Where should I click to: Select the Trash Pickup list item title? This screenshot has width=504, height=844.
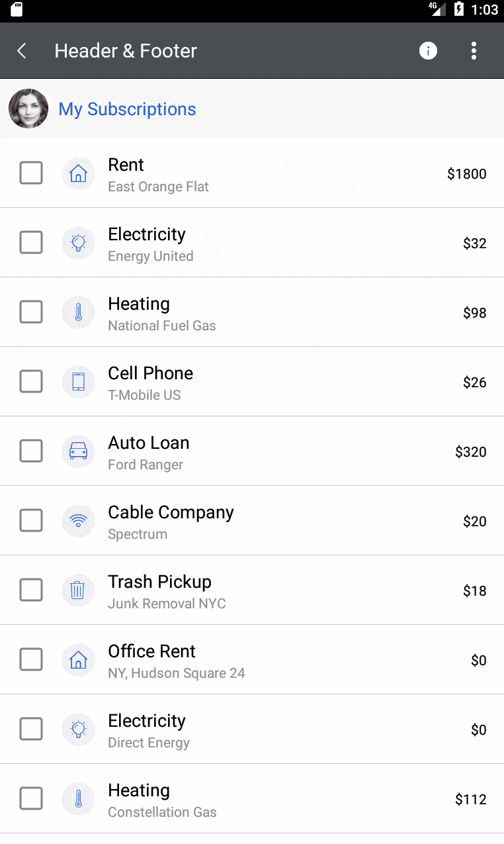tap(159, 582)
